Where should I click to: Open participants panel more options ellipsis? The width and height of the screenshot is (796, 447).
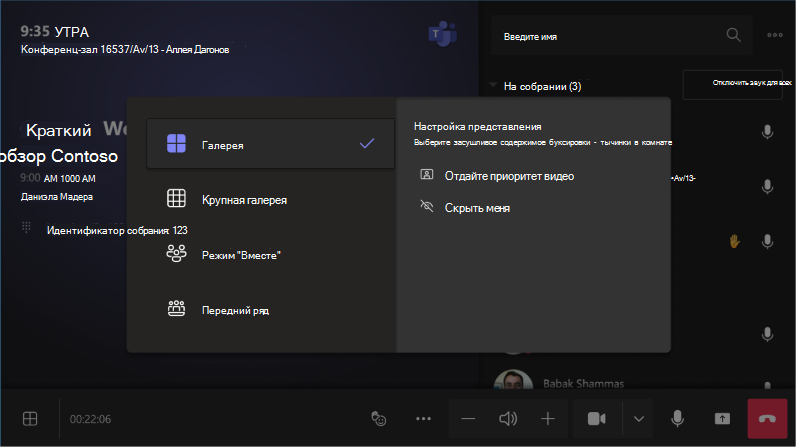[775, 35]
